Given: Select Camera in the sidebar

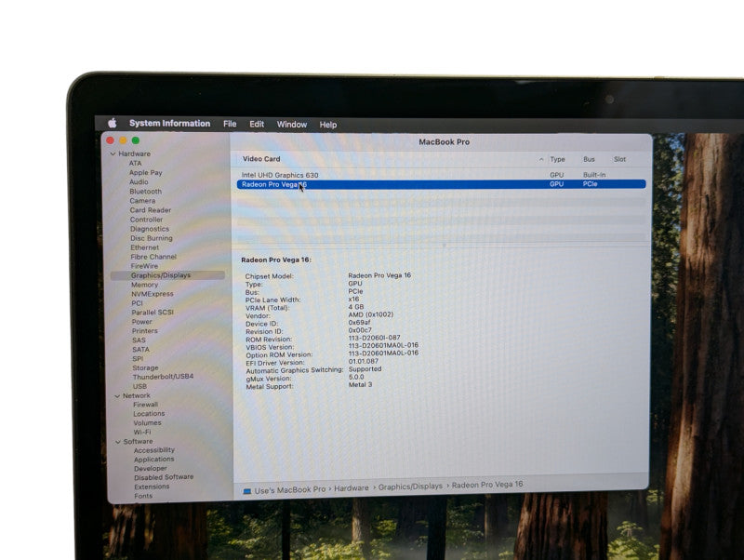Looking at the screenshot, I should click(x=142, y=201).
